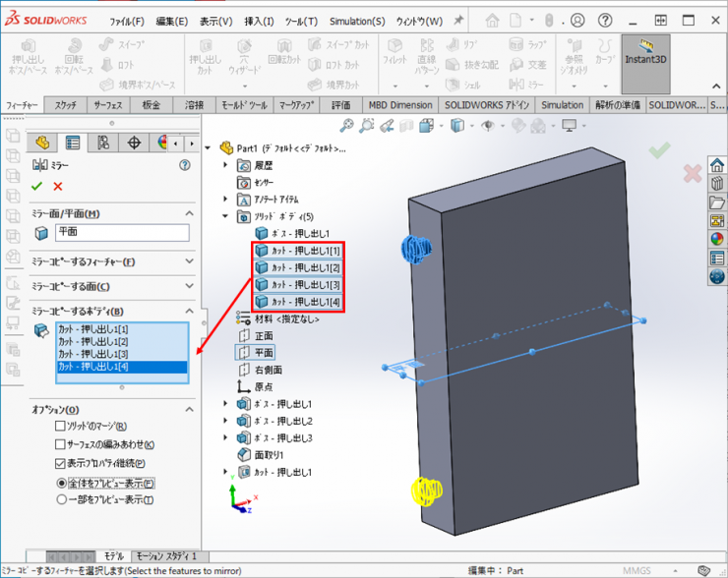Click the home icon in the task pane
The image size is (728, 578).
click(716, 164)
